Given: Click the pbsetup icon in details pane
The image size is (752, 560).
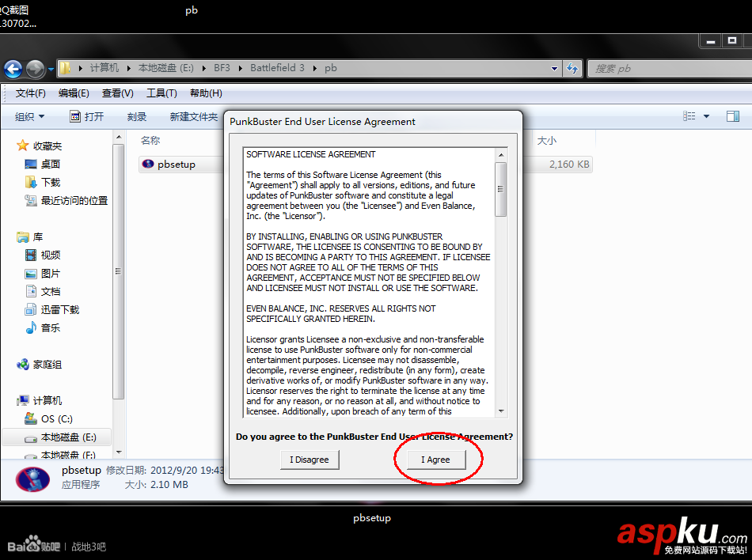Looking at the screenshot, I should 33,479.
